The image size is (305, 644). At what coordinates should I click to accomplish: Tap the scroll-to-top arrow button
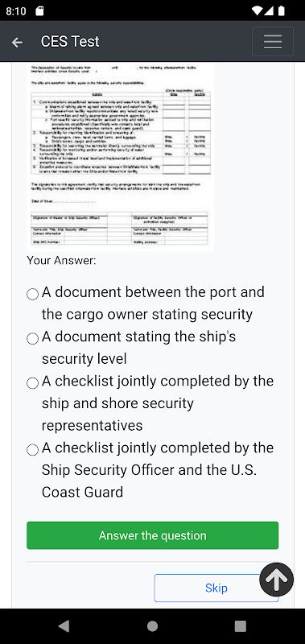(276, 579)
